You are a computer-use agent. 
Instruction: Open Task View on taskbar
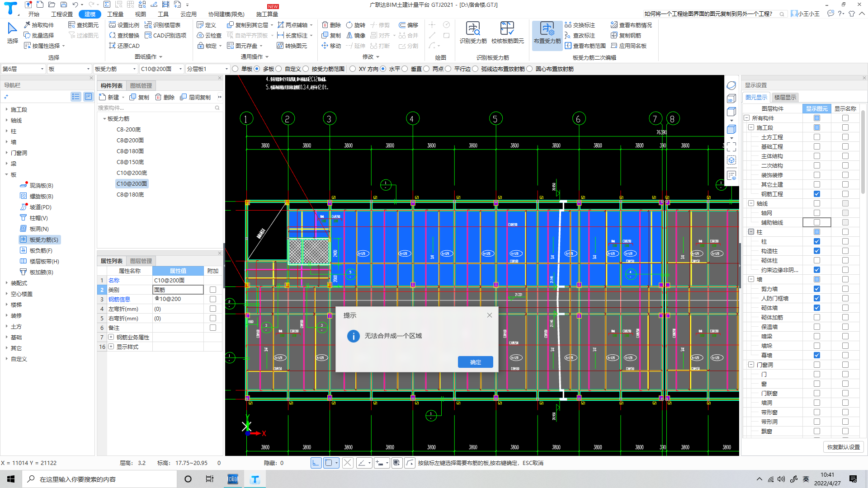(x=210, y=479)
